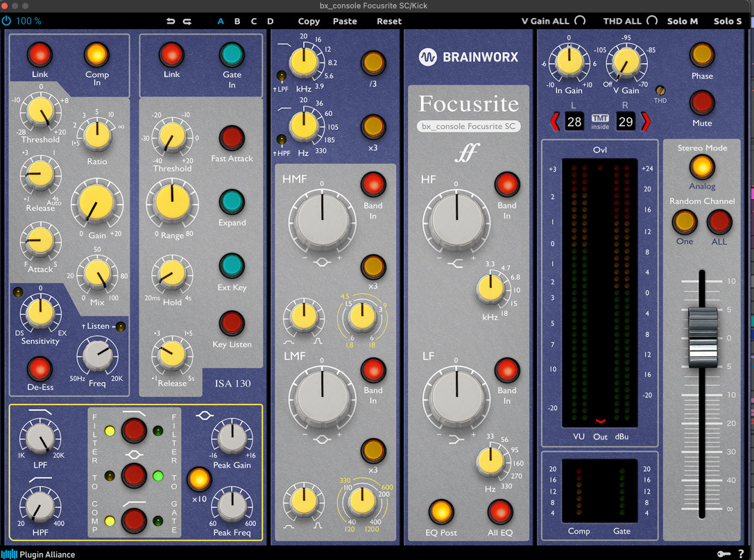
Task: Click the previous channel red arrow
Action: pos(555,121)
